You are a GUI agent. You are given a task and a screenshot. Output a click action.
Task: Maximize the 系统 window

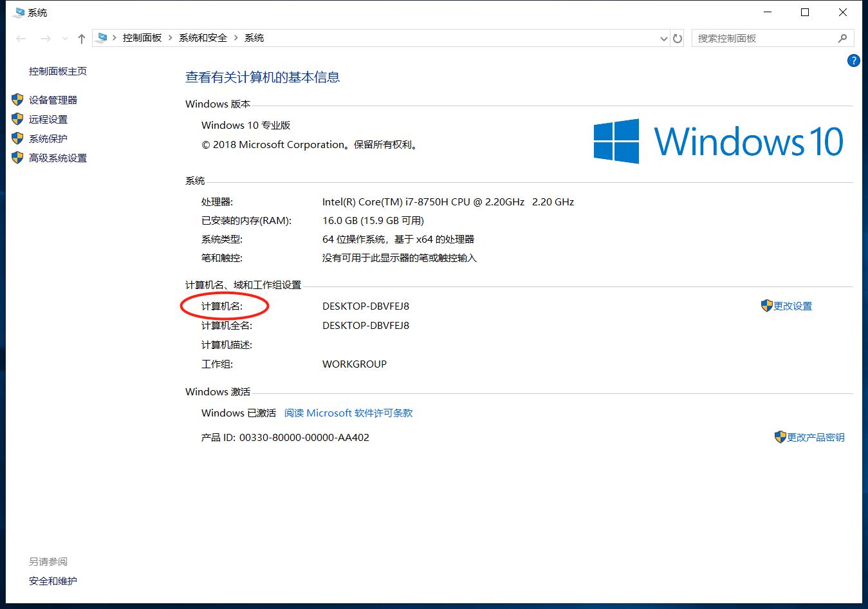pos(805,12)
